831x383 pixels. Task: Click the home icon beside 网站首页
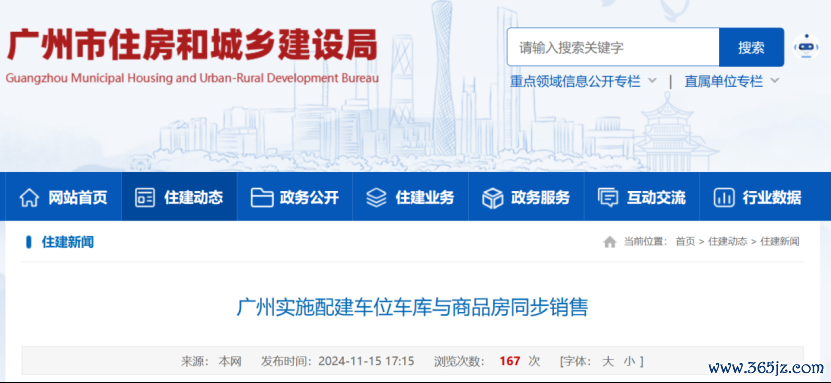point(29,198)
